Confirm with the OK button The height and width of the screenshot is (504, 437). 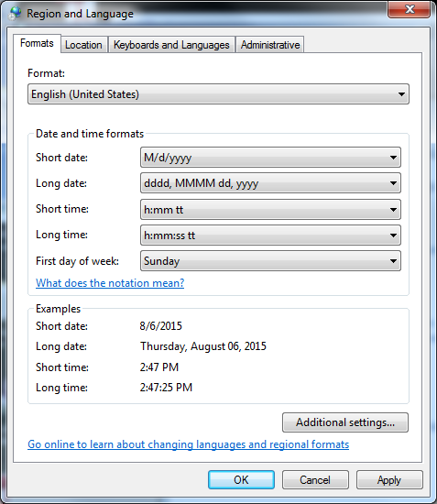pos(241,480)
